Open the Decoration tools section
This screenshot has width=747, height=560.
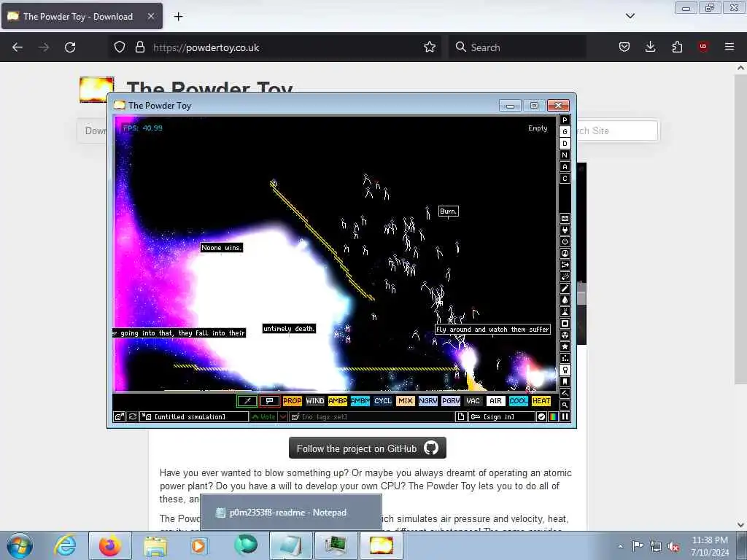[x=565, y=393]
